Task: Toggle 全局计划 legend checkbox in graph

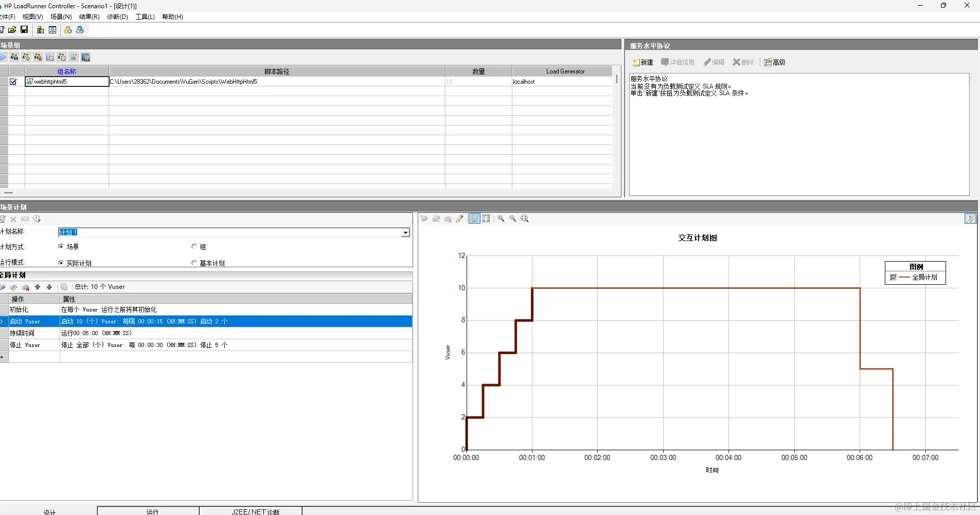Action: pyautogui.click(x=894, y=278)
